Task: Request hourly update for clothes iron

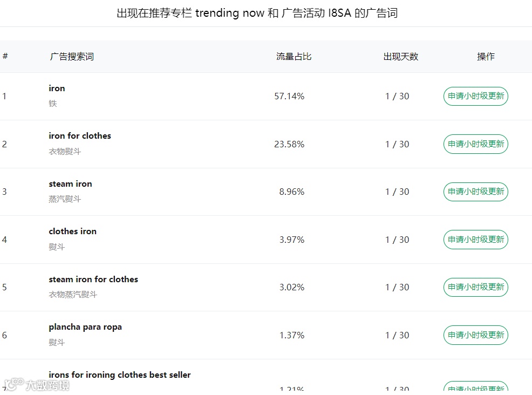Action: tap(476, 240)
